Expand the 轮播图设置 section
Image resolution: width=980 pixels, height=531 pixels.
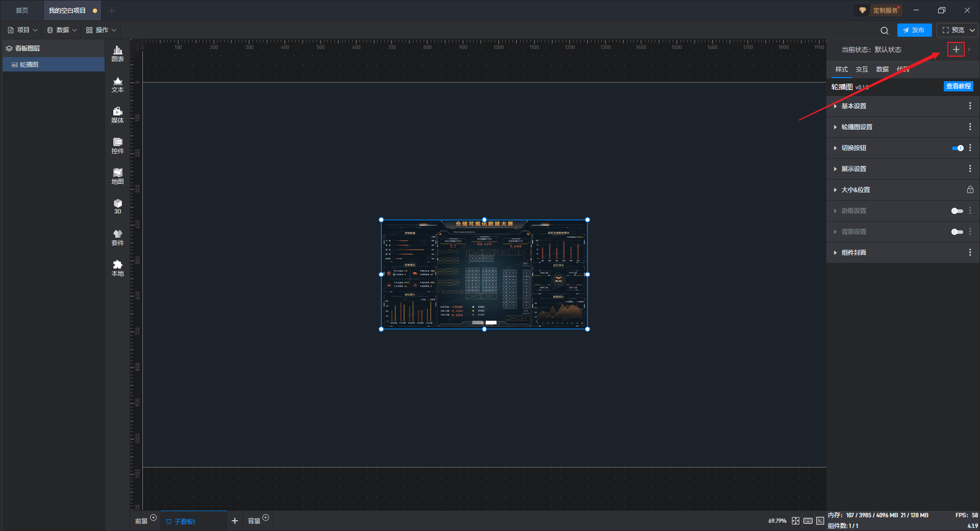[x=856, y=127]
